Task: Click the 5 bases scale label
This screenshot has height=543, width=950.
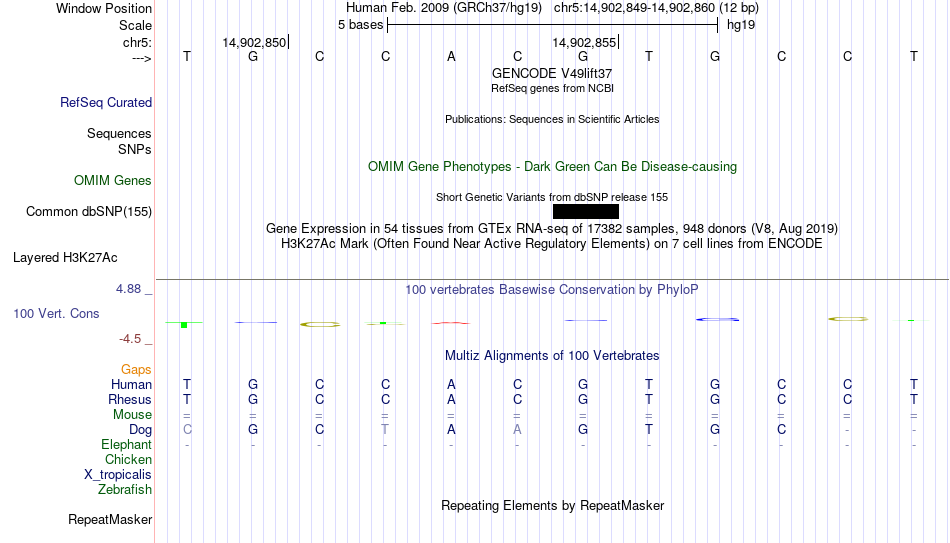Action: (x=360, y=25)
